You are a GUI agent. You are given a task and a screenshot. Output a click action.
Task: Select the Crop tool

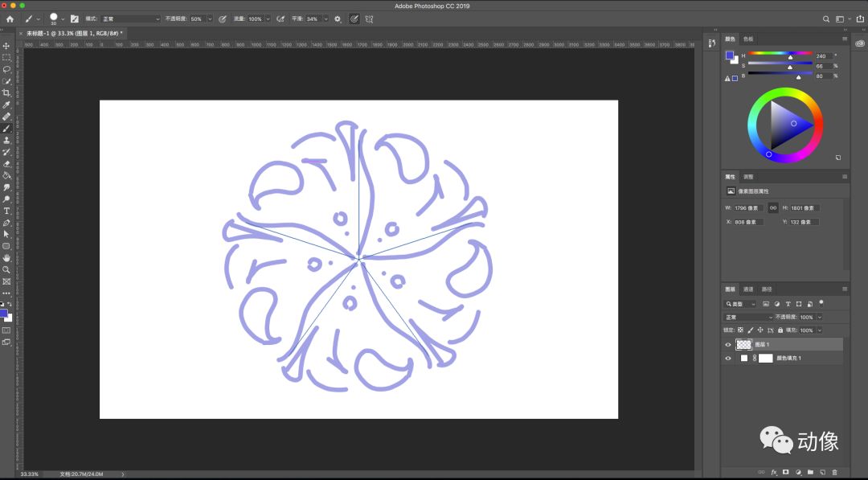pyautogui.click(x=6, y=92)
